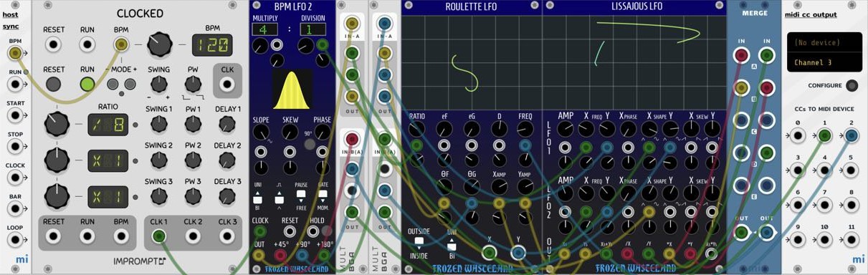Toggle BPM LFO 2 phase 90° button
This screenshot has width=868, height=275.
310,144
